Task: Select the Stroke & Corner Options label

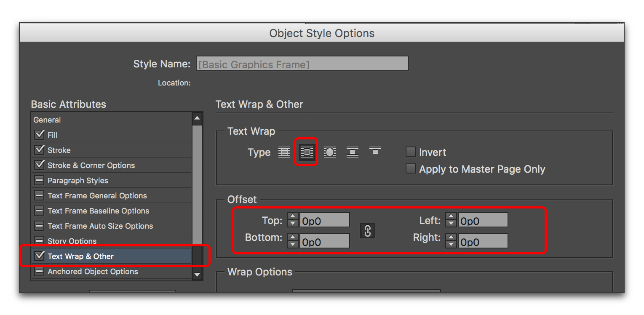Action: click(x=91, y=166)
